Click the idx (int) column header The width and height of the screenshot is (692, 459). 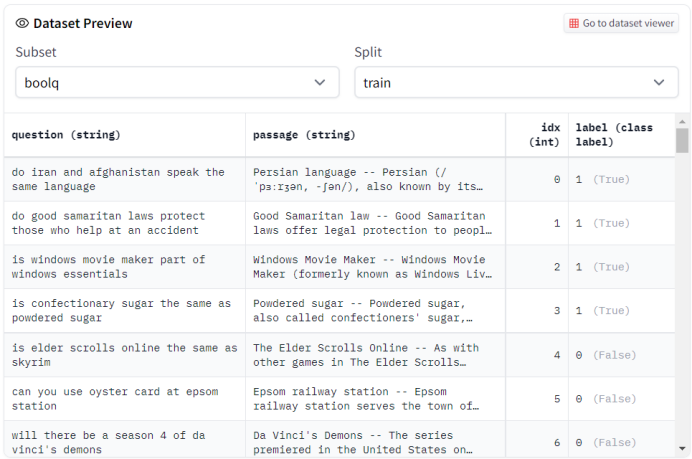[x=544, y=135]
